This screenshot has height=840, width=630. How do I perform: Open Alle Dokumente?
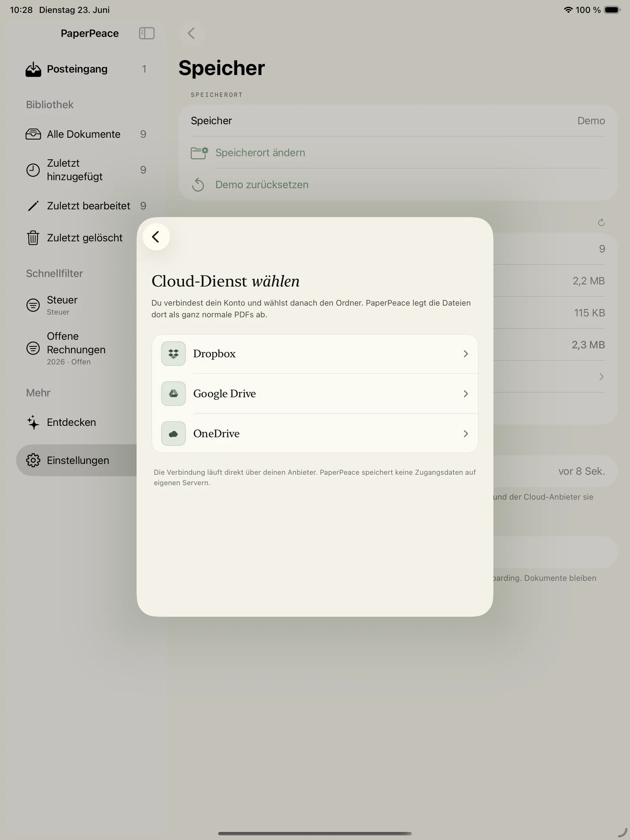tap(86, 134)
